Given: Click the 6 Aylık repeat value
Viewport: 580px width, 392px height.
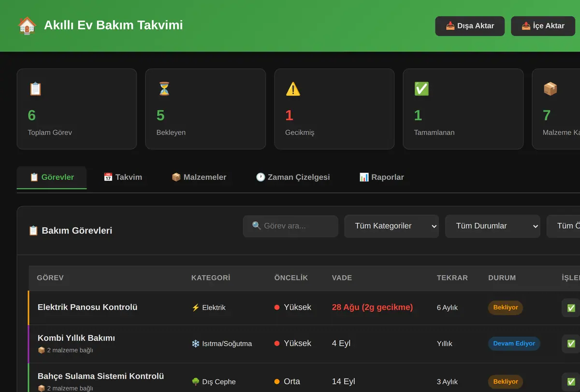Looking at the screenshot, I should 447,307.
